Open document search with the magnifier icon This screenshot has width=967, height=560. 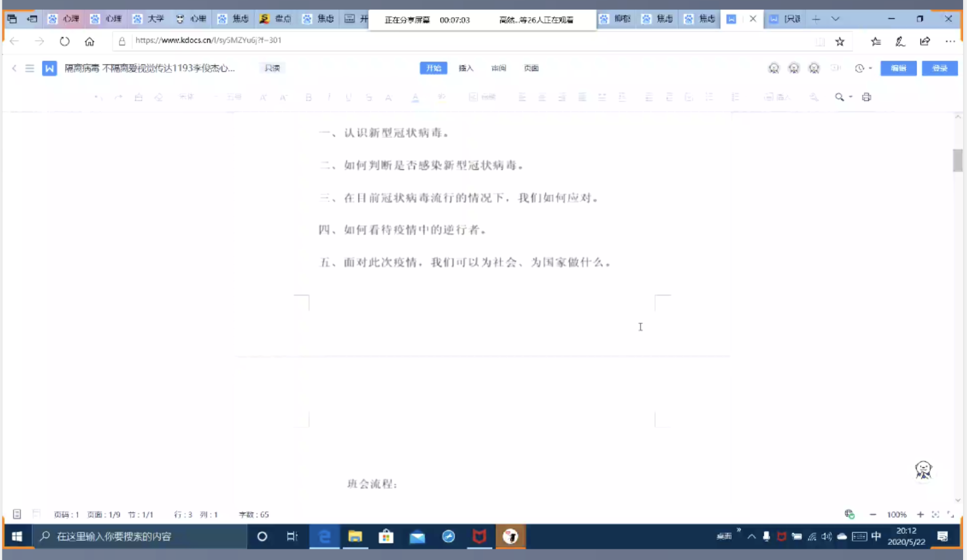tap(839, 97)
